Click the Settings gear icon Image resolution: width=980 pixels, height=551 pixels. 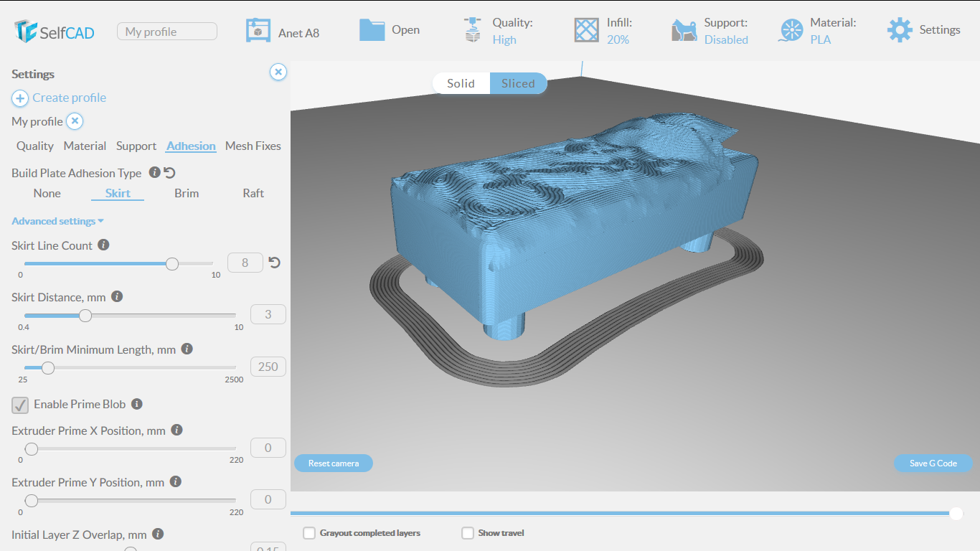pos(900,30)
